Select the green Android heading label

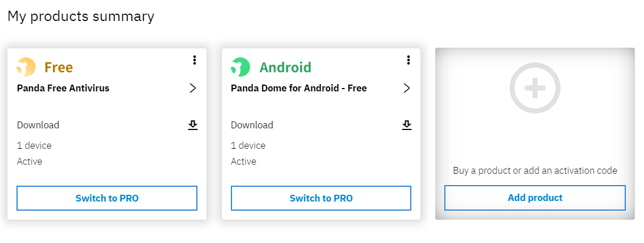click(x=285, y=67)
